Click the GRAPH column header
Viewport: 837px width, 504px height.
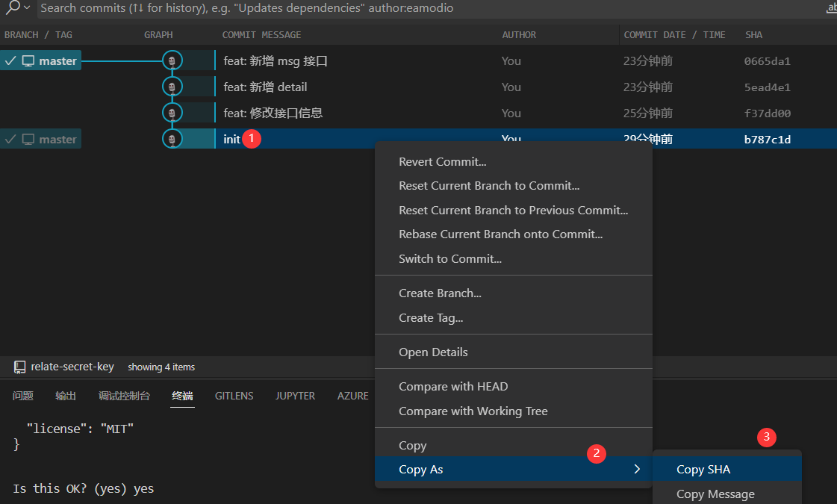pyautogui.click(x=158, y=34)
